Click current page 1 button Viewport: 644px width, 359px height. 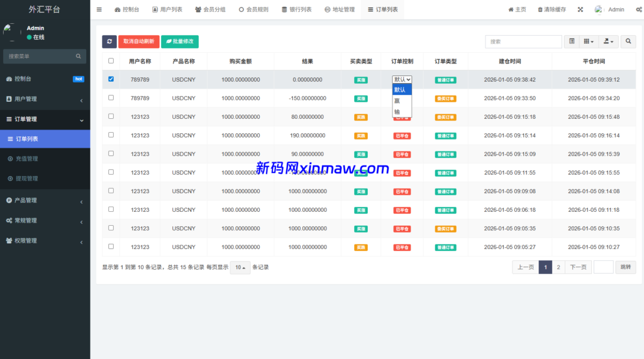[x=545, y=267]
